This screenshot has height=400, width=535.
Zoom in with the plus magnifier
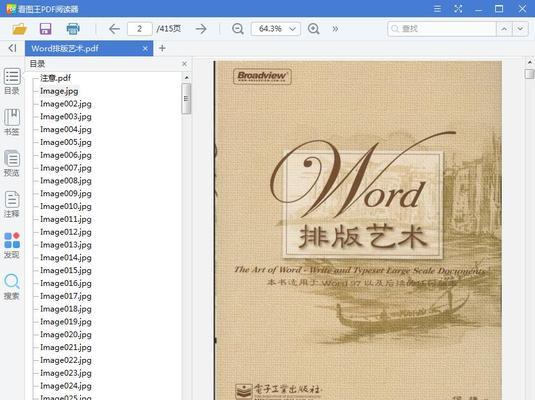pos(314,29)
